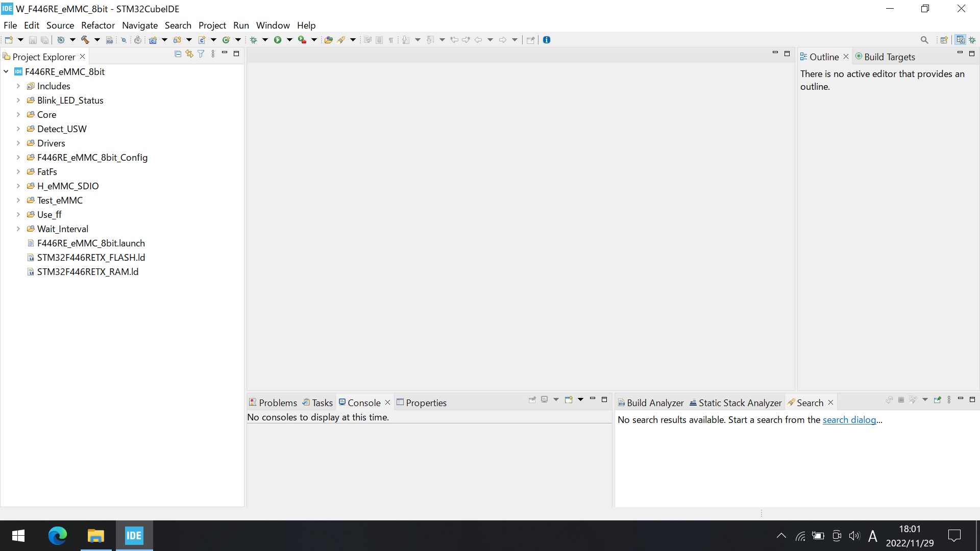Click the build configuration globe icon
This screenshot has width=980, height=551.
(61, 40)
